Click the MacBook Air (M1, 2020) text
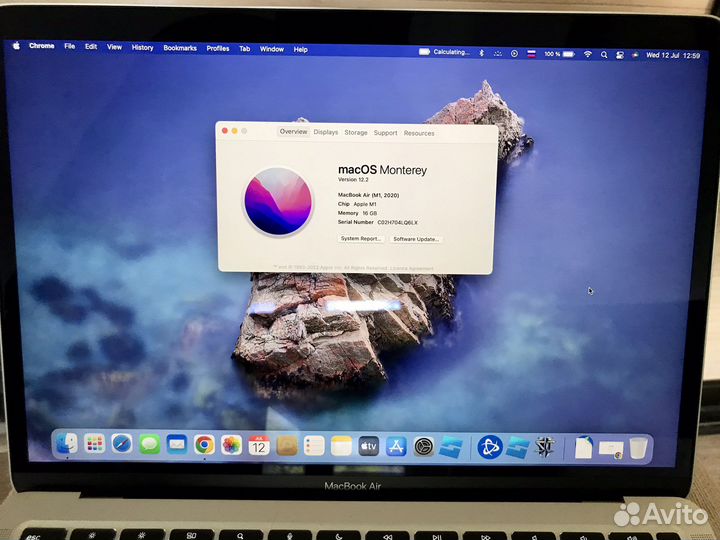 coord(368,195)
